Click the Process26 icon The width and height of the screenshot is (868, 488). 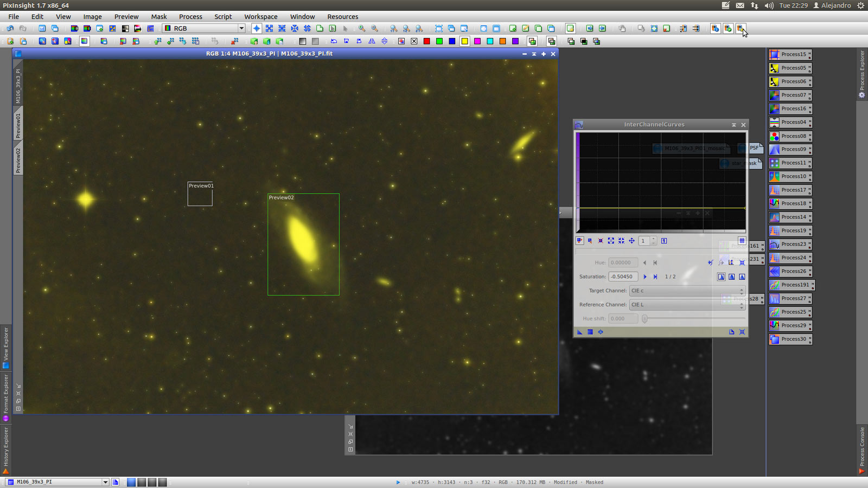790,271
